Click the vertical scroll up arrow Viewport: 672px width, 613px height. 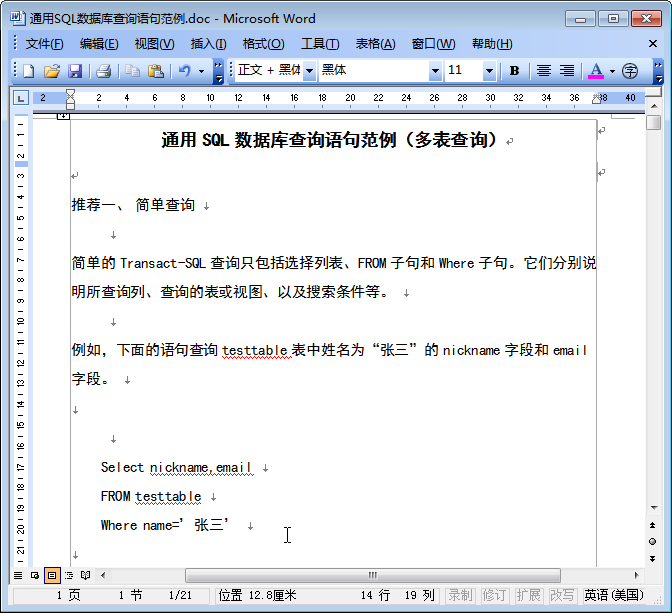654,106
